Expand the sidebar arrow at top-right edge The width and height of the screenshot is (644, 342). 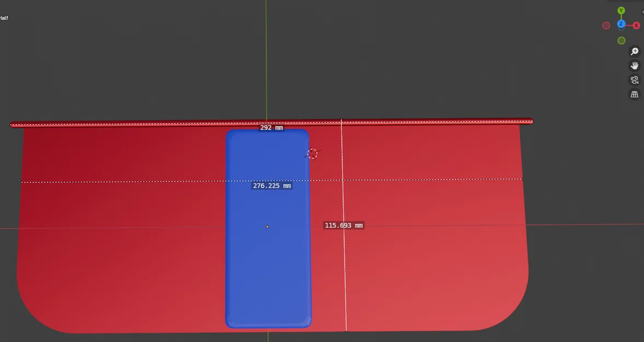[642, 12]
